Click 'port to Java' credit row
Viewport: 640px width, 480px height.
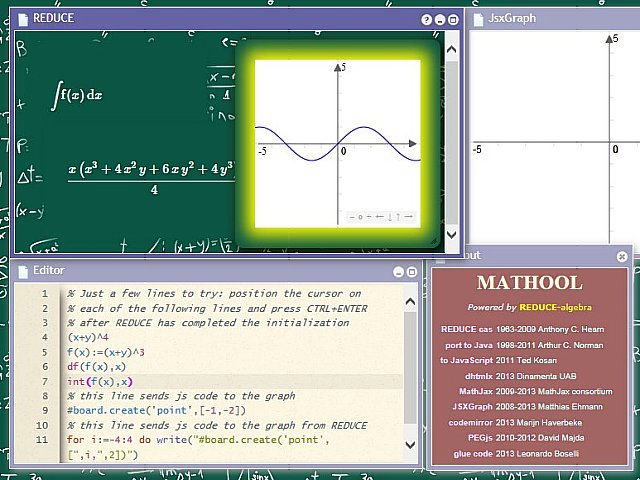click(524, 345)
